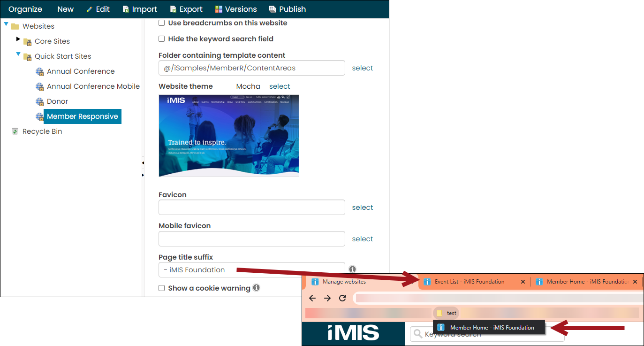Click the Mocha theme preview image
Screen dimensions: 644x346
coord(229,136)
